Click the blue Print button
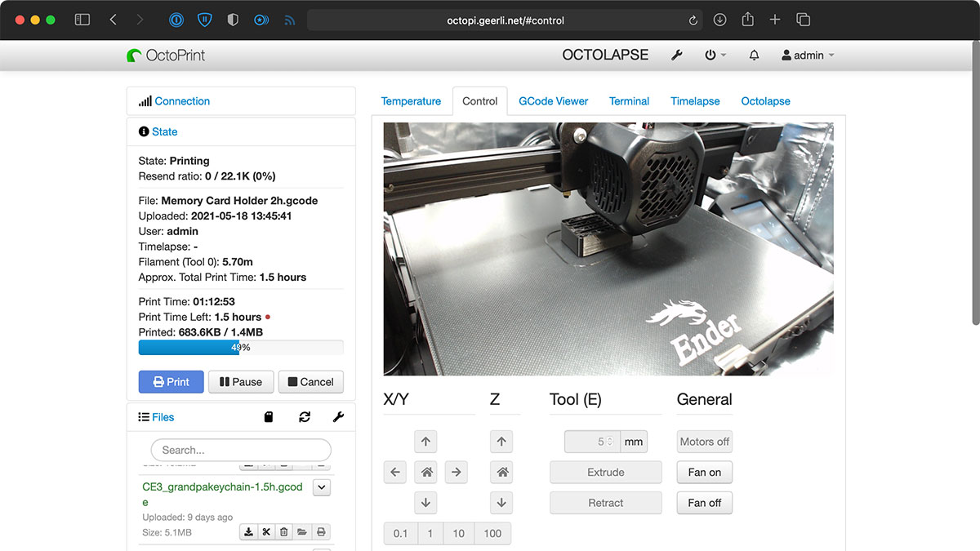The width and height of the screenshot is (980, 551). 171,382
